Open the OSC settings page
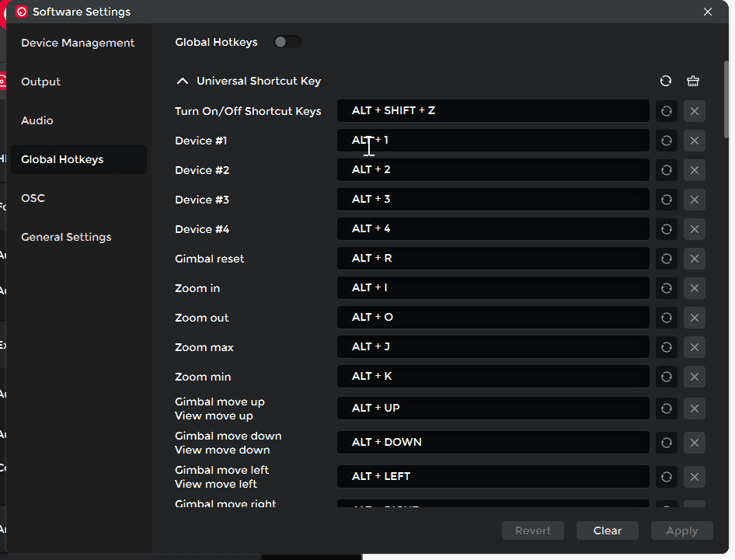Image resolution: width=735 pixels, height=560 pixels. click(33, 198)
